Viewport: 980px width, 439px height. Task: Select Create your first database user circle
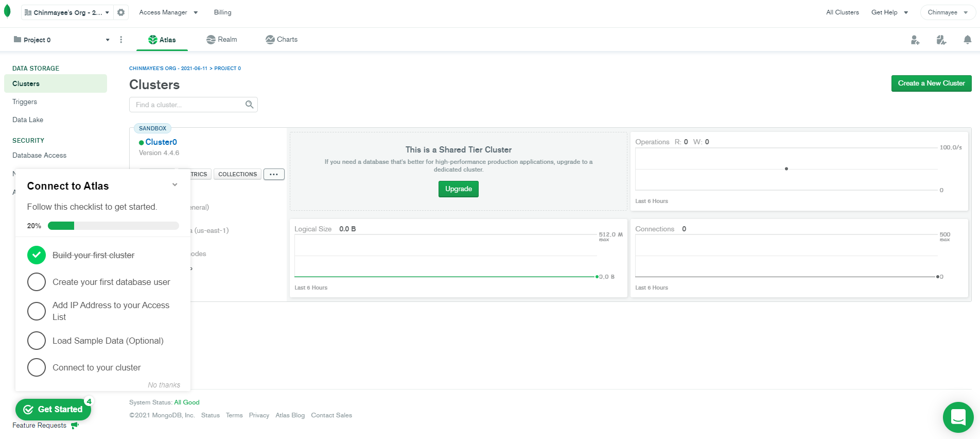[37, 282]
